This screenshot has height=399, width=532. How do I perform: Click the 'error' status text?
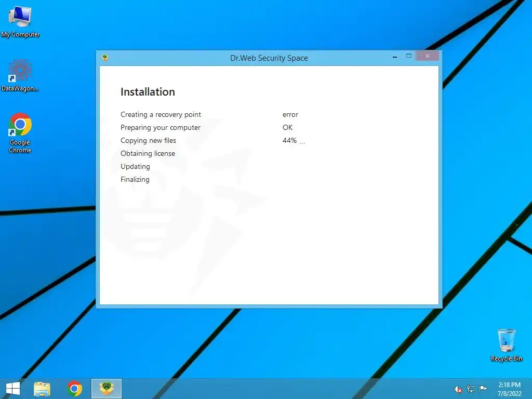[x=290, y=115]
